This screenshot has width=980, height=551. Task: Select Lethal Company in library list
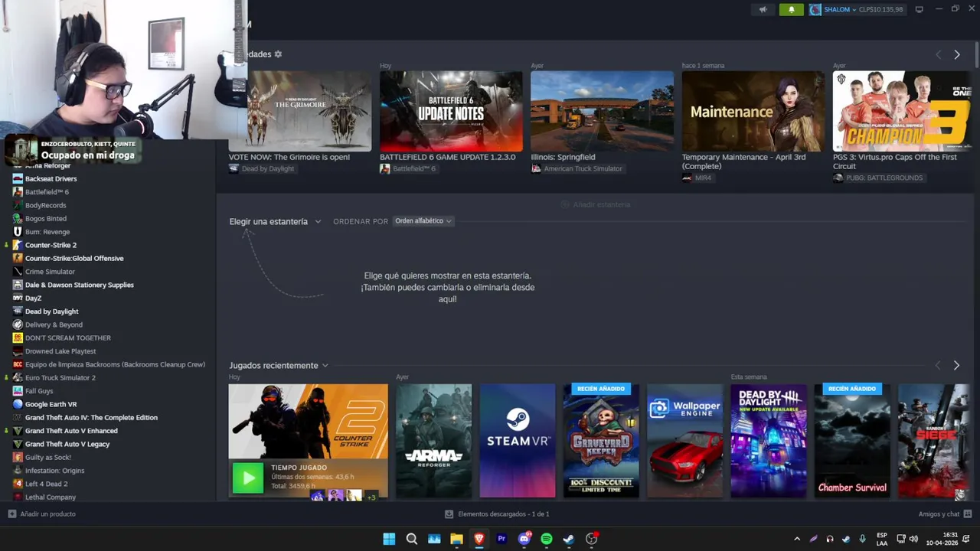coord(51,497)
